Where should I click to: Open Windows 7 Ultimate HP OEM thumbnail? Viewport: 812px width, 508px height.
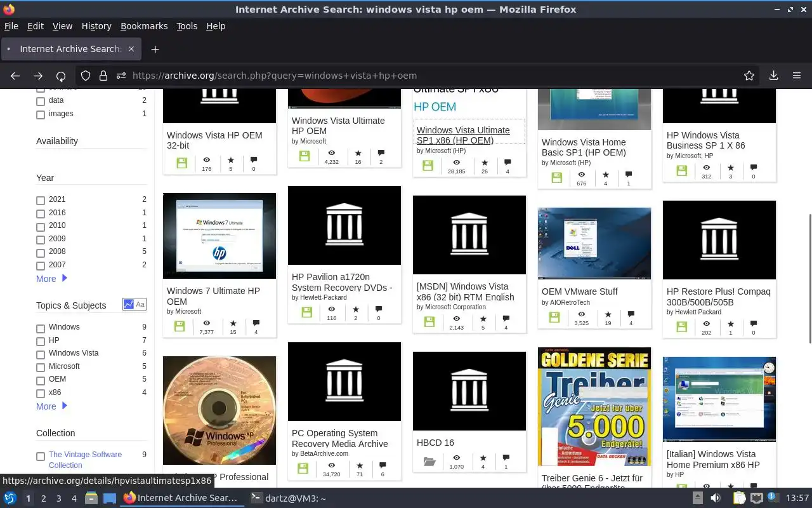click(219, 236)
